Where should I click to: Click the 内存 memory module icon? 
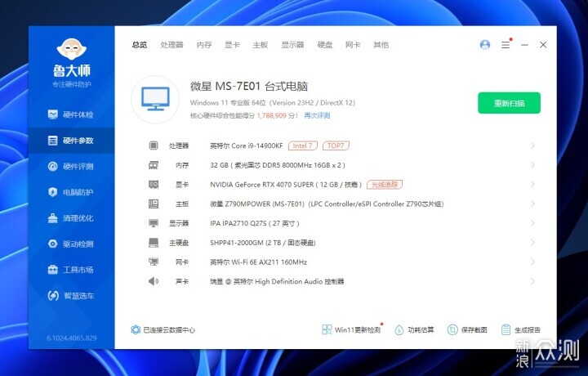(154, 165)
